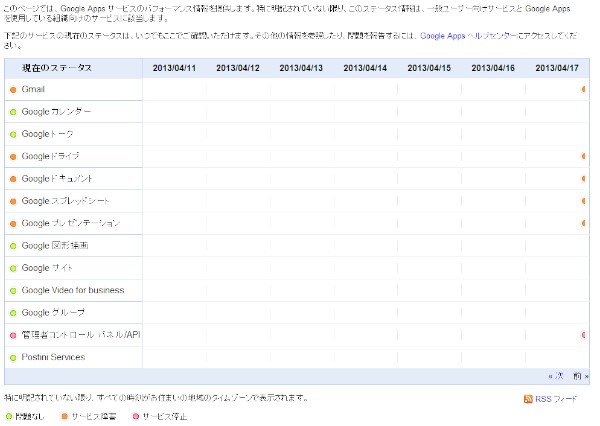Click the Postini Services name
Screen dimensions: 600x426
pyautogui.click(x=53, y=357)
